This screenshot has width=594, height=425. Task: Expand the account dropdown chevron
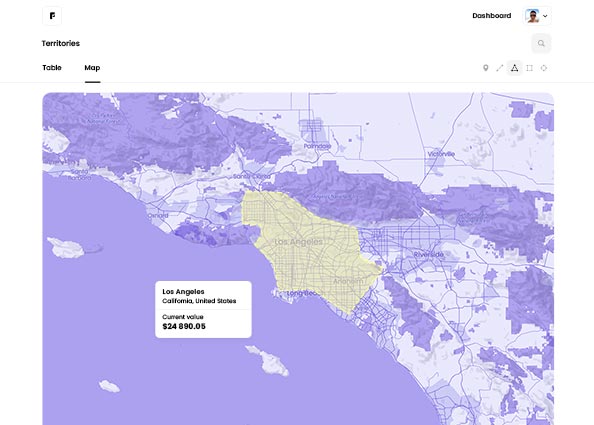click(545, 16)
